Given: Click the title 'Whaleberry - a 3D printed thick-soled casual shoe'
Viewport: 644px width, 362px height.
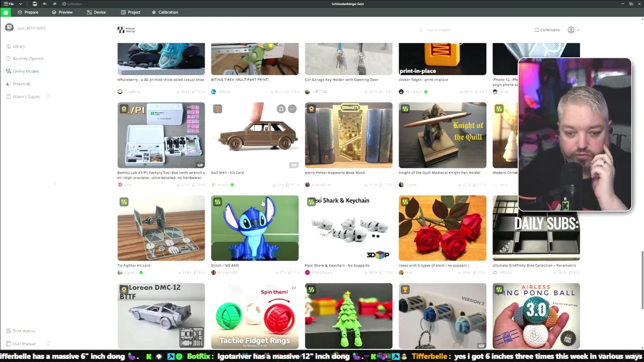Looking at the screenshot, I should 160,79.
